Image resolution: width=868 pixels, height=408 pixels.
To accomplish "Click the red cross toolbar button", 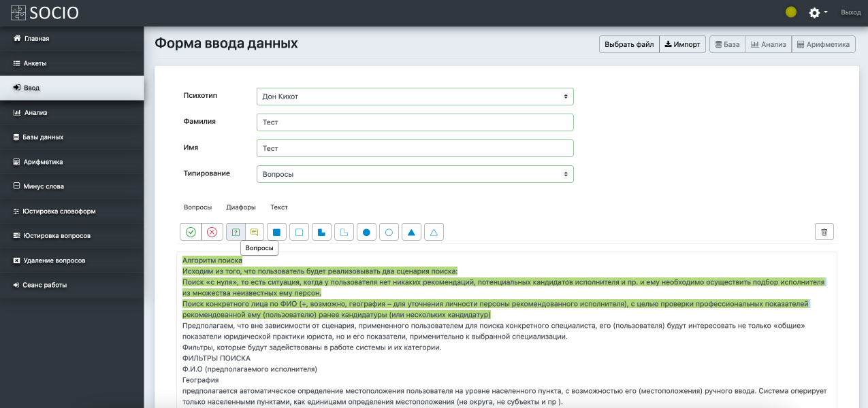I will (212, 232).
